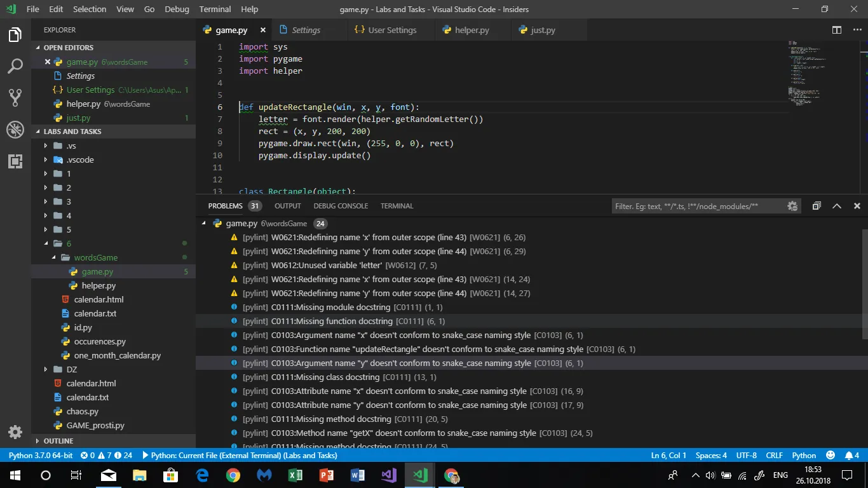
Task: Click Python 3.7.0 64-bit interpreter selector
Action: point(41,456)
